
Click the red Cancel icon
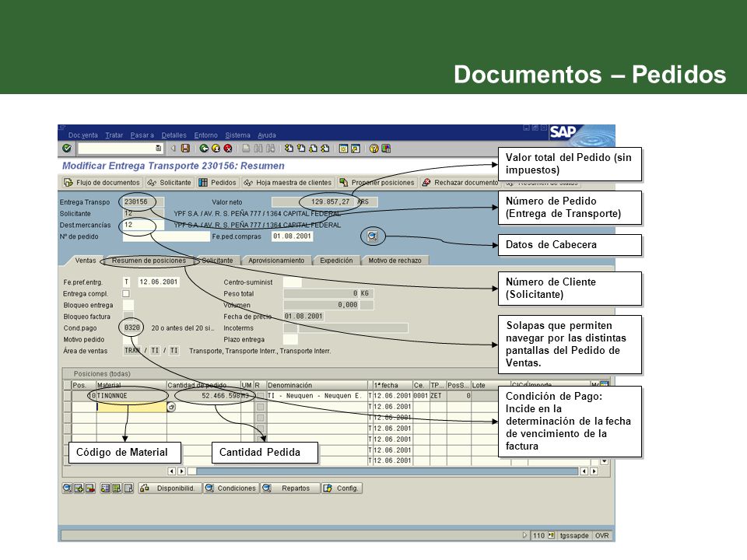228,149
